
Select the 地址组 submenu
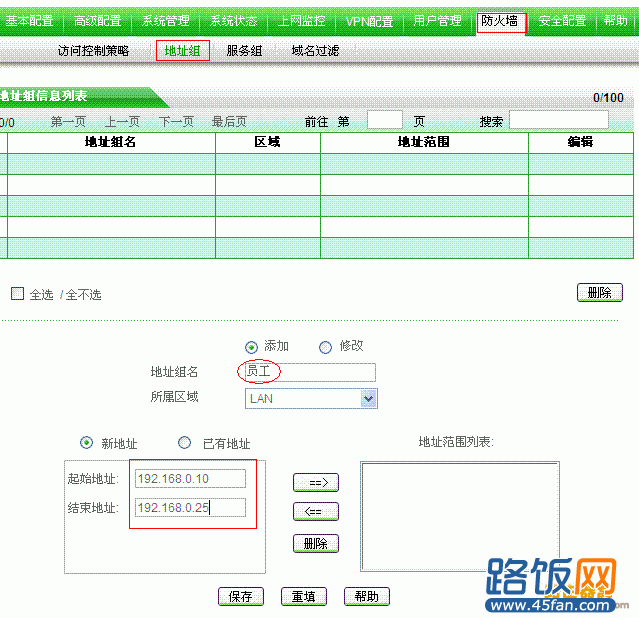[x=183, y=51]
